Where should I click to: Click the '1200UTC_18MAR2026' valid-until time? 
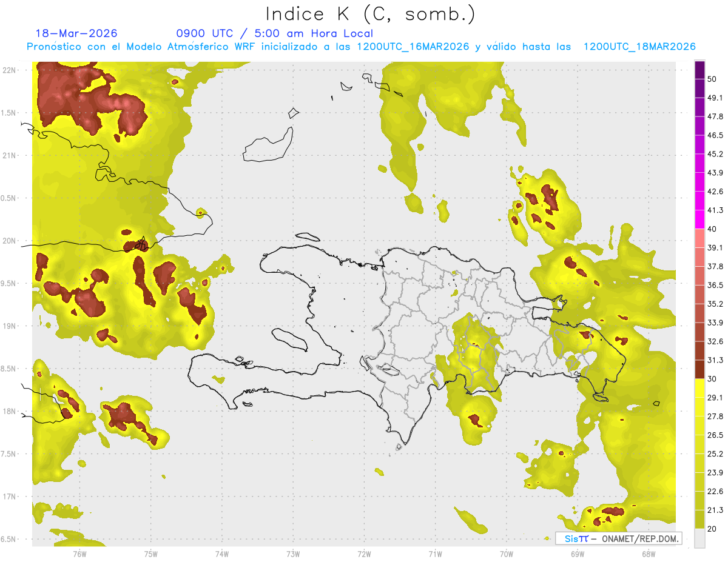coord(639,47)
